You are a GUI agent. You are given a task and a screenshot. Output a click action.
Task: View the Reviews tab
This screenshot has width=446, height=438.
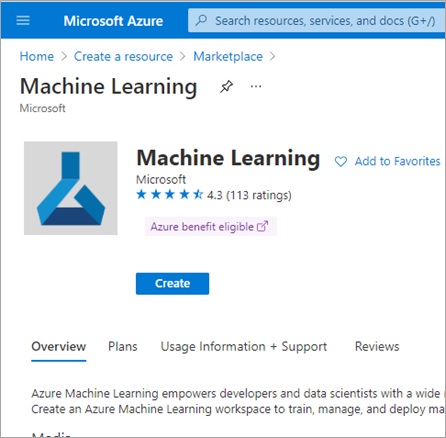(x=377, y=347)
